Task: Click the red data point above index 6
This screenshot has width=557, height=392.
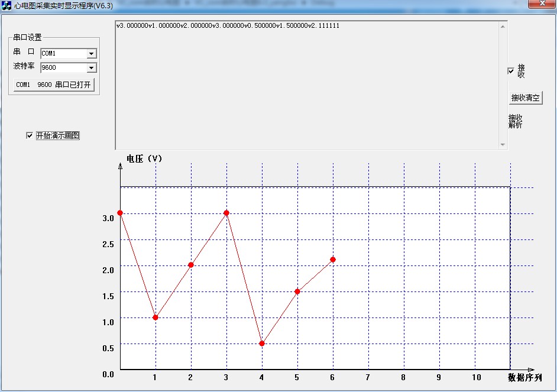Action: click(332, 259)
